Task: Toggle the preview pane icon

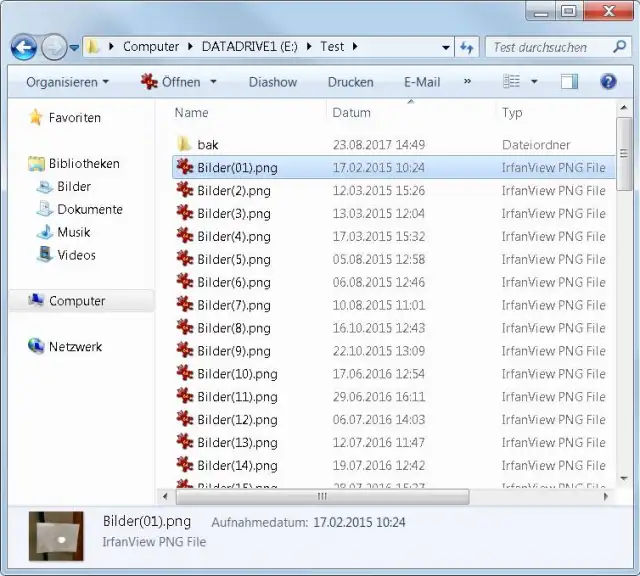Action: pos(569,82)
